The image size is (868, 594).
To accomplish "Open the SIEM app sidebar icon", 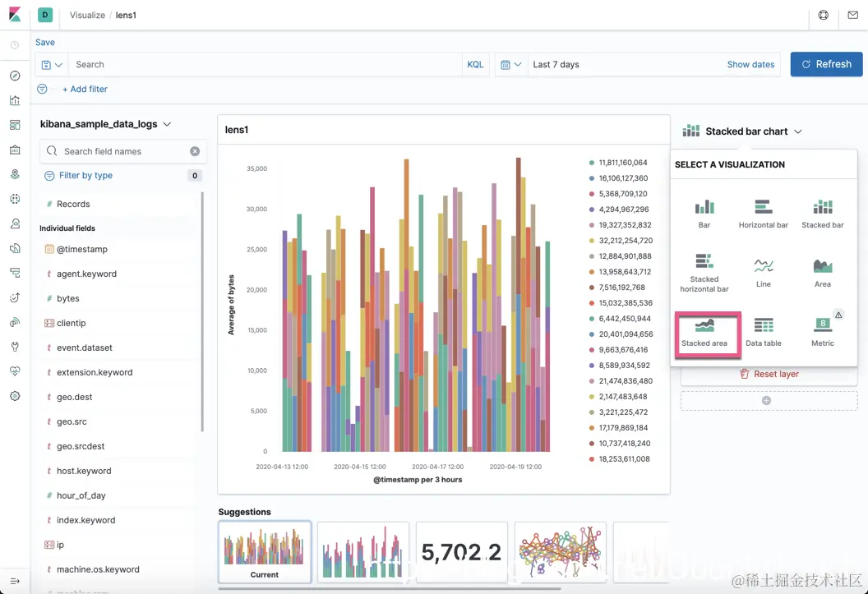I will click(15, 322).
